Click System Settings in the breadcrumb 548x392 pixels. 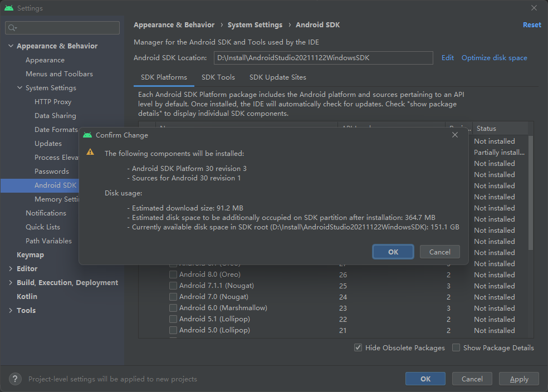coord(255,25)
